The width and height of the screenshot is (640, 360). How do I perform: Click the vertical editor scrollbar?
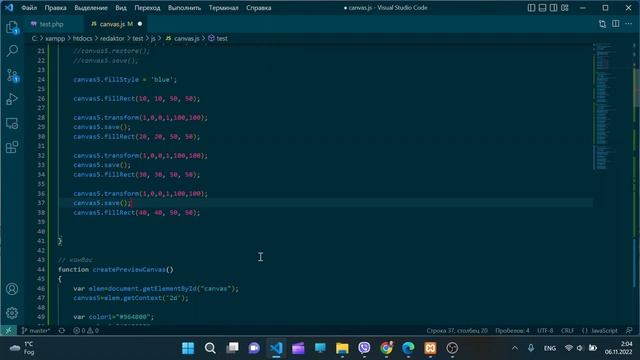637,88
